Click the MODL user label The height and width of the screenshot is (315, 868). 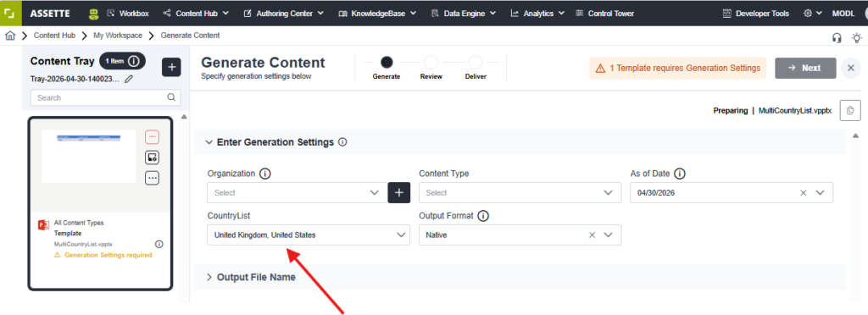click(x=843, y=14)
